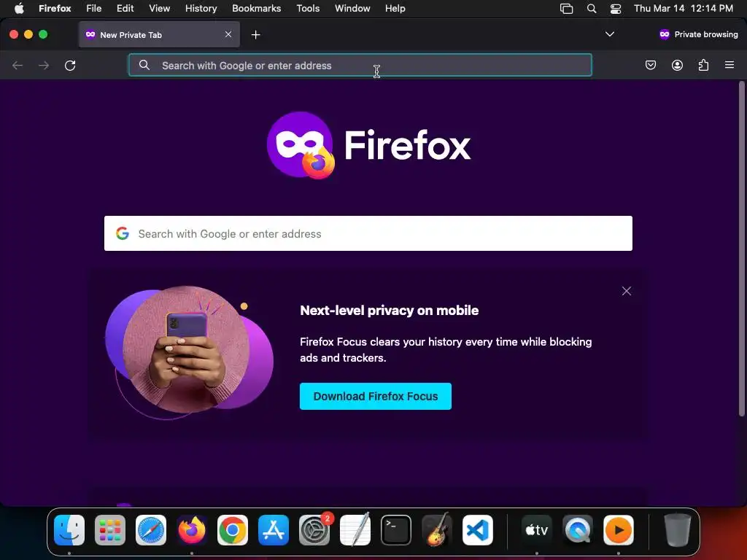Click the Firefox private mask logo
The image size is (747, 560).
(x=301, y=145)
